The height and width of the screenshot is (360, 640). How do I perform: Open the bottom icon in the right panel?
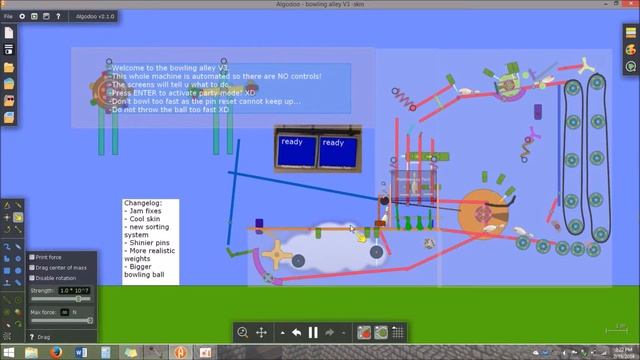click(631, 67)
